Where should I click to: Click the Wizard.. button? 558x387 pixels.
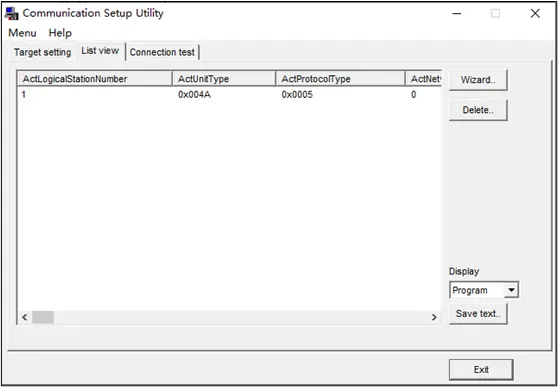pos(478,80)
